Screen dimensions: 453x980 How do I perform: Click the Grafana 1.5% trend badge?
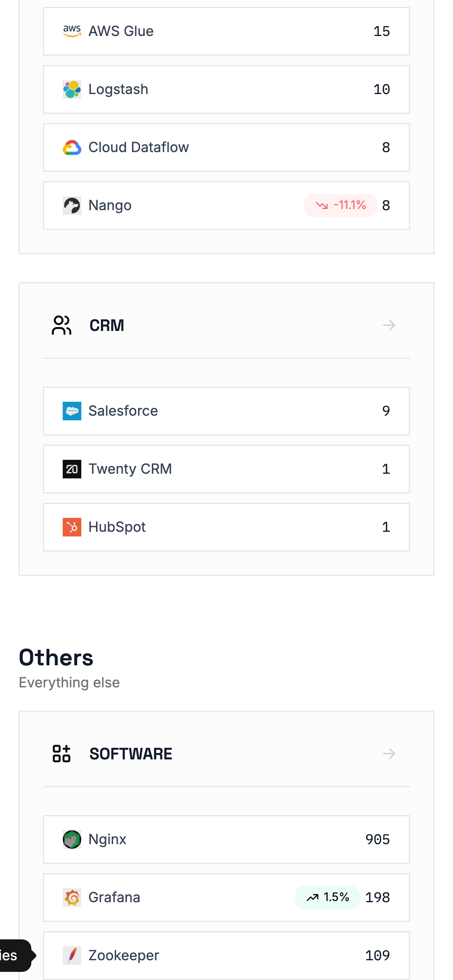328,897
